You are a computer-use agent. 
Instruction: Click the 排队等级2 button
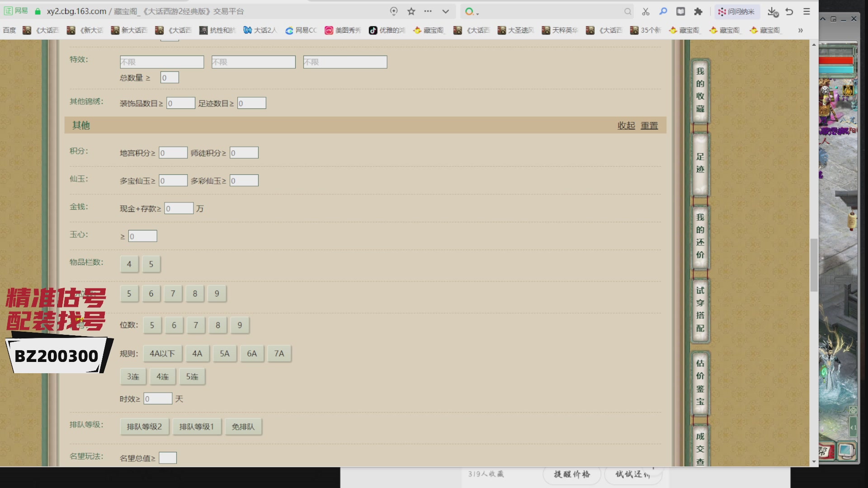click(144, 427)
